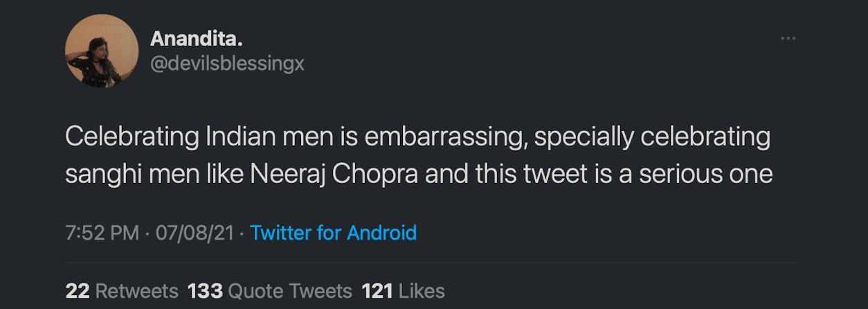Image resolution: width=868 pixels, height=309 pixels.
Task: Click the number 121 likes count
Action: point(377,290)
